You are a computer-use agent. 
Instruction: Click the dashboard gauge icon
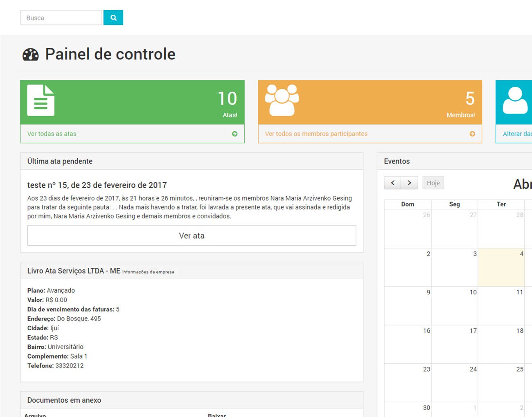(x=30, y=55)
